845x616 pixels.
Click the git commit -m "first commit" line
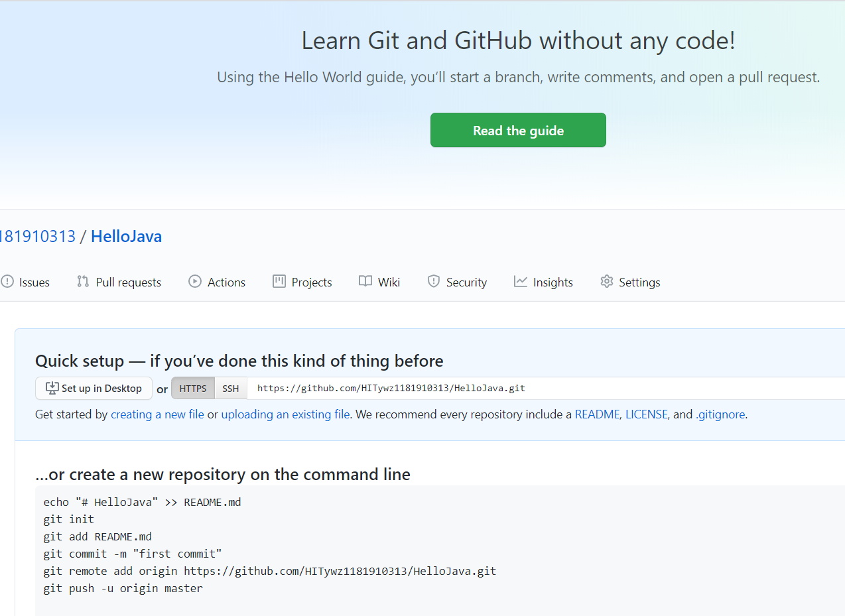coord(133,554)
